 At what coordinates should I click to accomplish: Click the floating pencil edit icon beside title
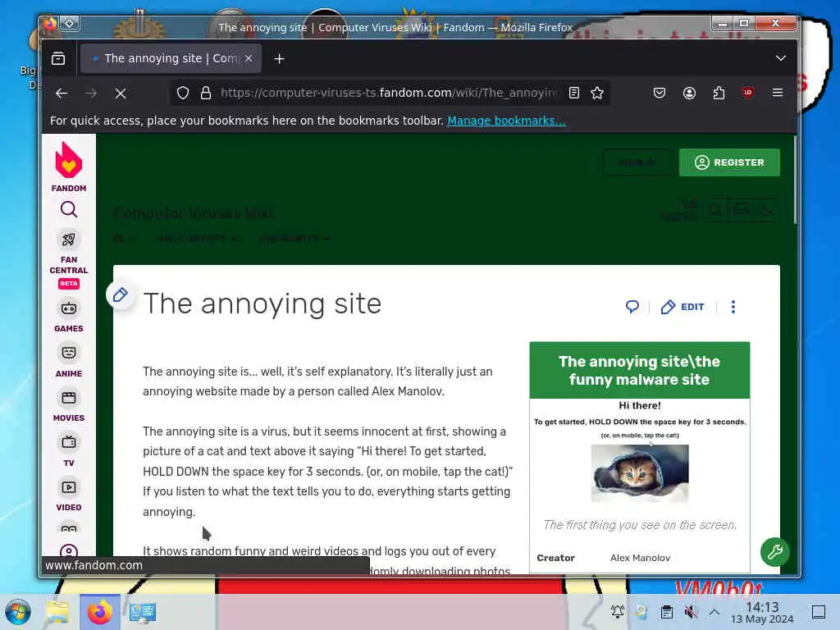coord(121,294)
